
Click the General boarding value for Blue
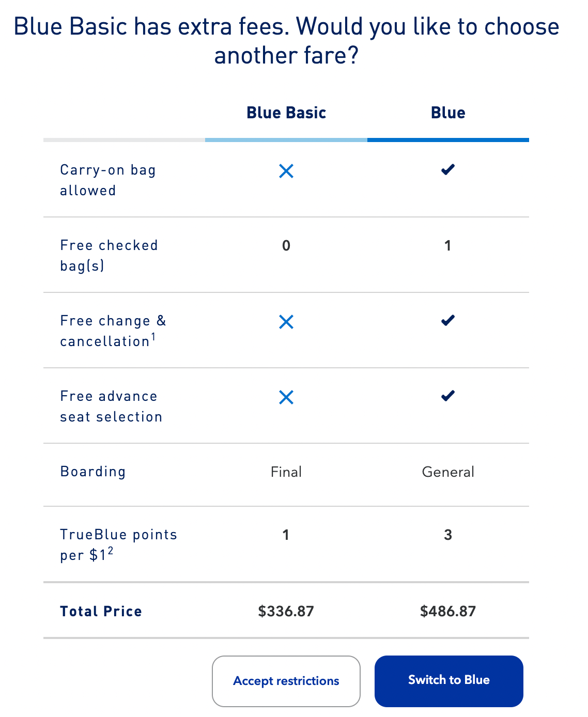[x=448, y=472]
